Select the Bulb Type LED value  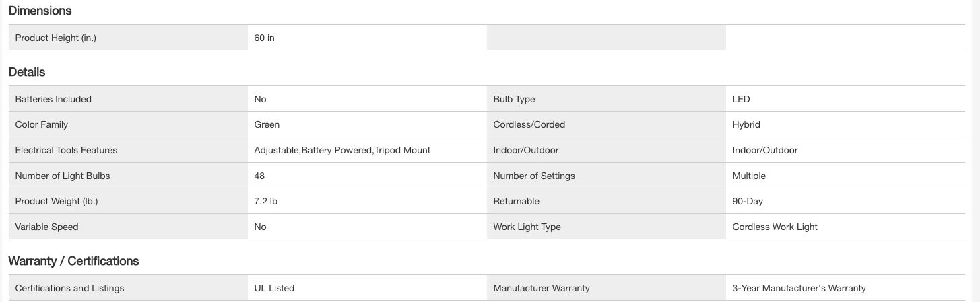click(x=741, y=99)
